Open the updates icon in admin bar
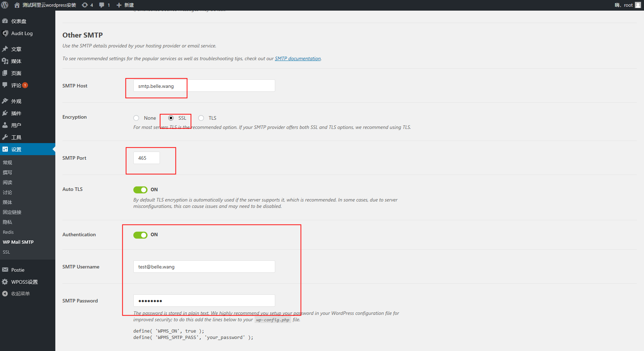 click(85, 5)
